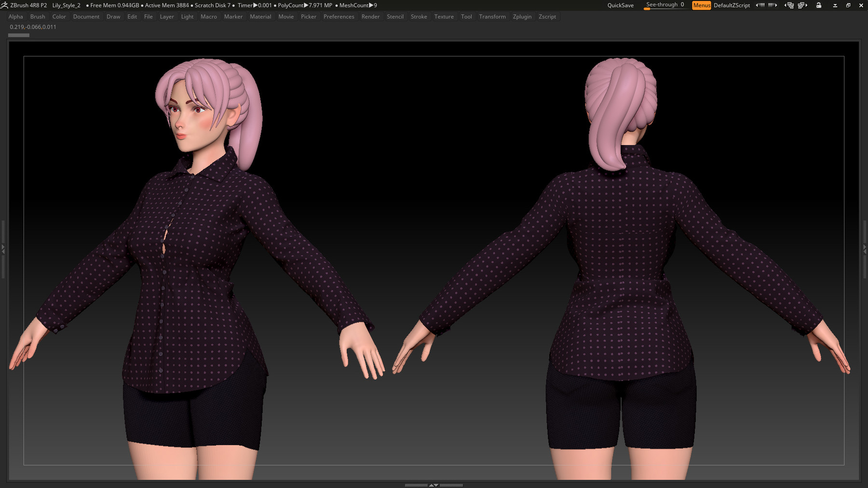Load the next UI layout
This screenshot has height=488, width=868.
[x=803, y=5]
